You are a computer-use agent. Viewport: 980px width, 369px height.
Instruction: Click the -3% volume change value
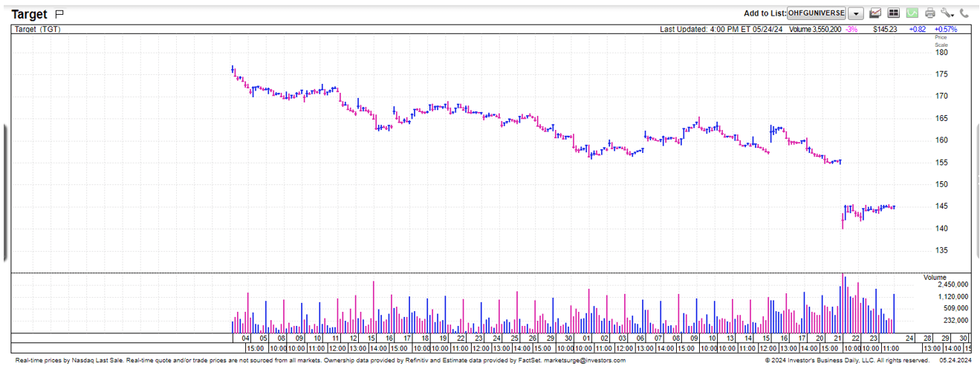tap(851, 29)
